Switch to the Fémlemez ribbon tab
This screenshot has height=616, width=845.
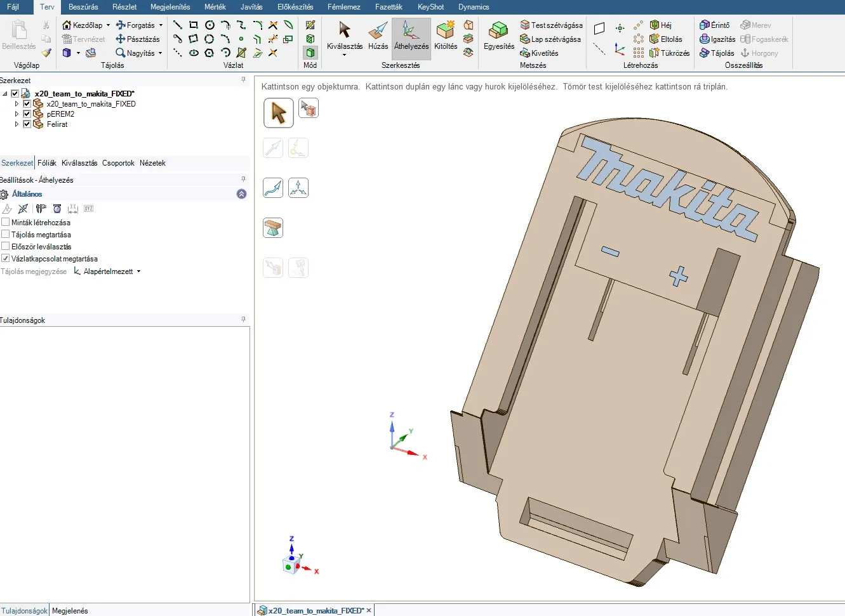[344, 7]
